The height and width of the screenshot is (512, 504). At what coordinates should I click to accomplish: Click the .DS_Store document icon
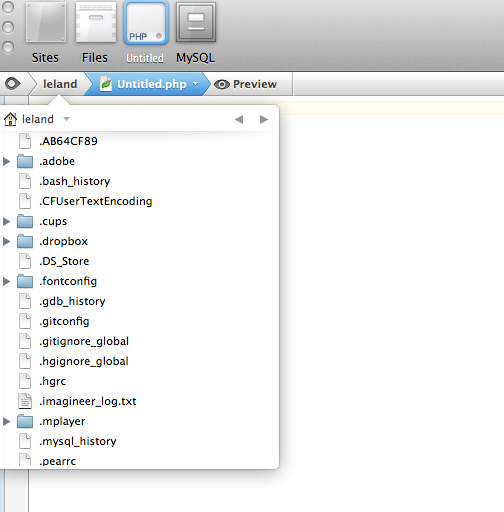25,261
